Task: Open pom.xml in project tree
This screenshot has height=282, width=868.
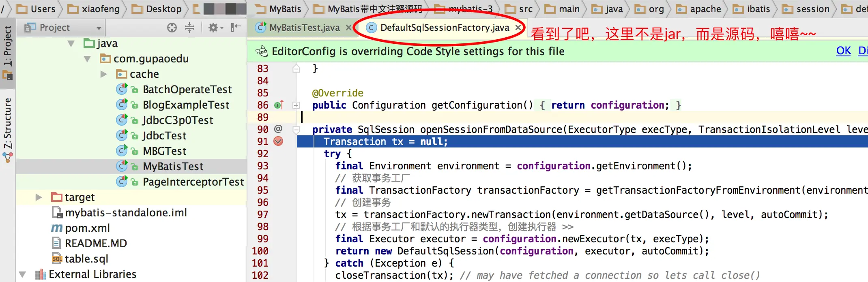Action: [87, 228]
